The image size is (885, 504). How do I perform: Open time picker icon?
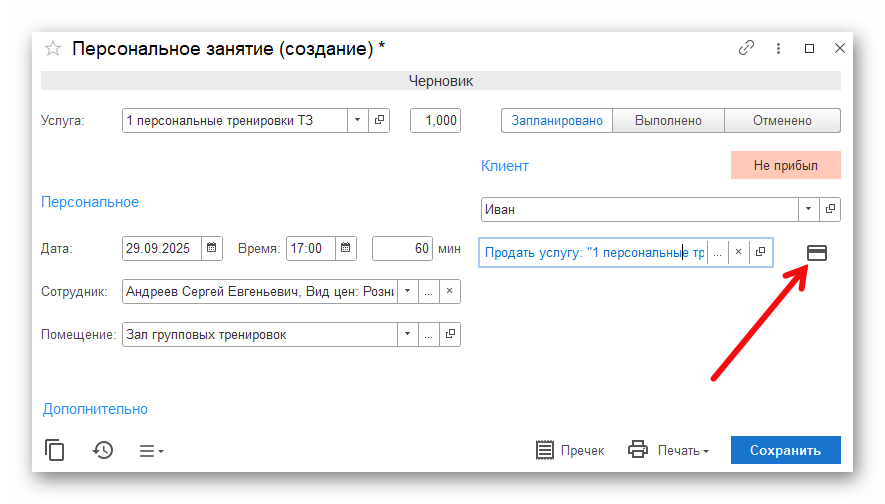(x=345, y=248)
